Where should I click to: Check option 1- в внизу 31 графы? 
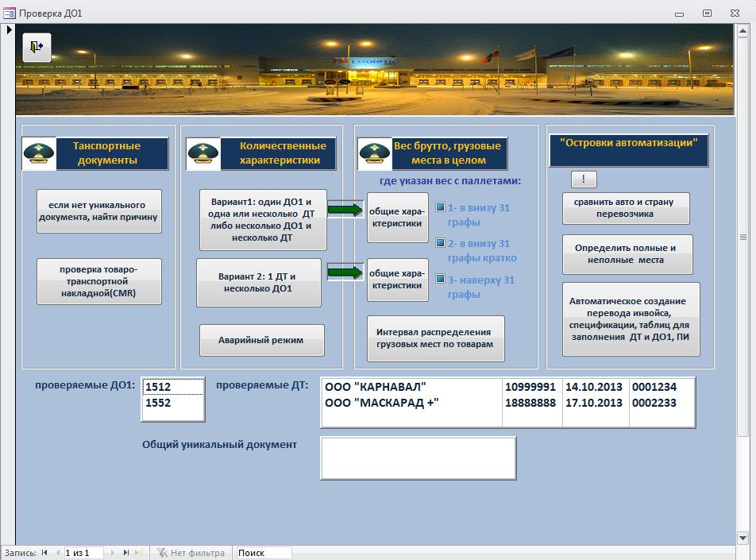(440, 207)
